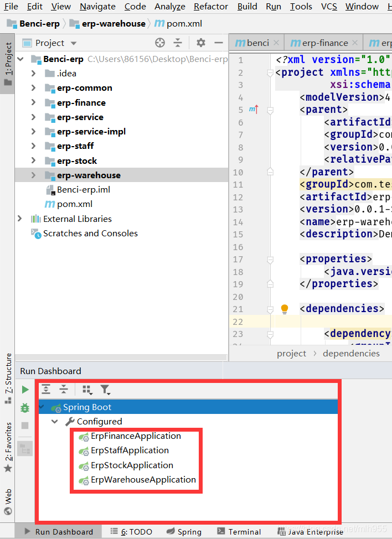Fold the properties tag at line 17
The height and width of the screenshot is (539, 392).
[270, 260]
